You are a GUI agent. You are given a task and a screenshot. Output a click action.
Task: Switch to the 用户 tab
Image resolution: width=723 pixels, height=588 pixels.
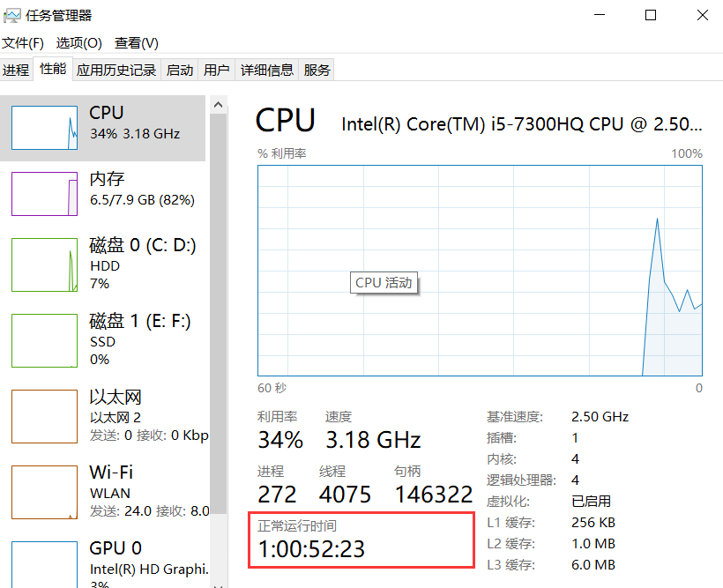(x=216, y=71)
